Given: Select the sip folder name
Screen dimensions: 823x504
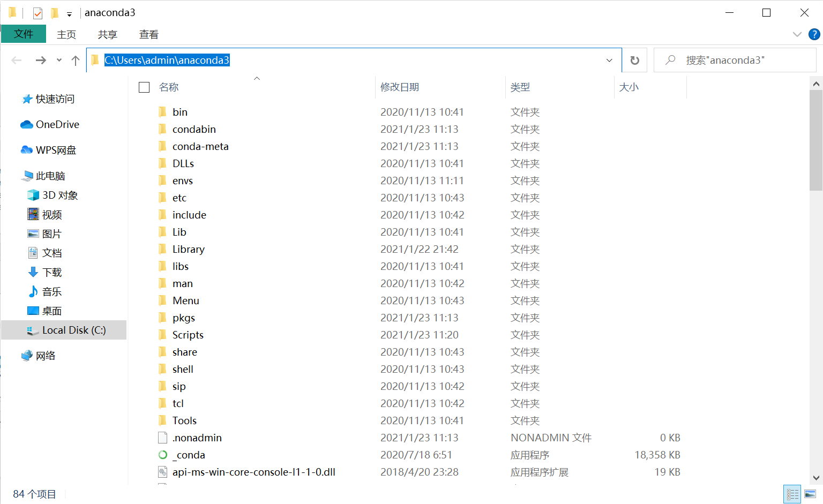Looking at the screenshot, I should (179, 386).
